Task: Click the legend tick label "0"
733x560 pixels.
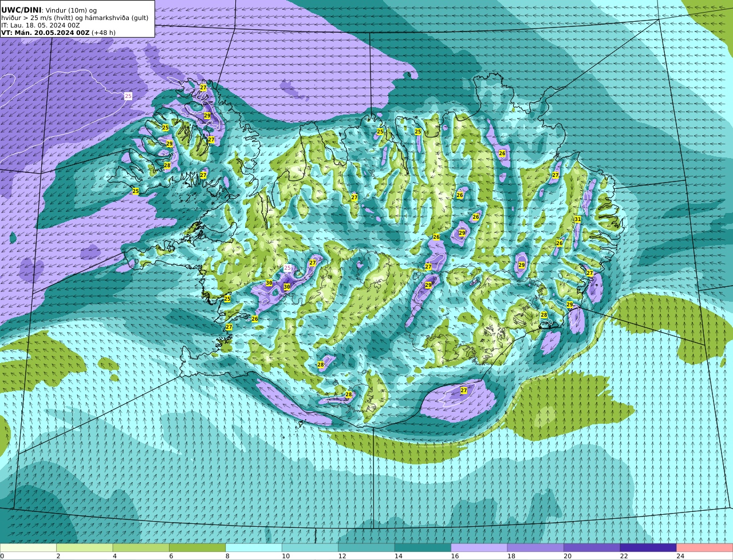Action: click(x=2, y=556)
